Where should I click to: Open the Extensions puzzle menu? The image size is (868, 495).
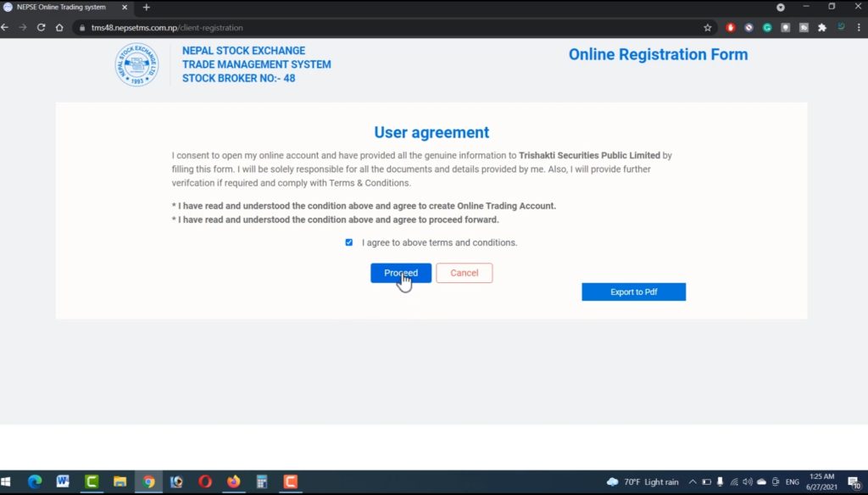[822, 28]
